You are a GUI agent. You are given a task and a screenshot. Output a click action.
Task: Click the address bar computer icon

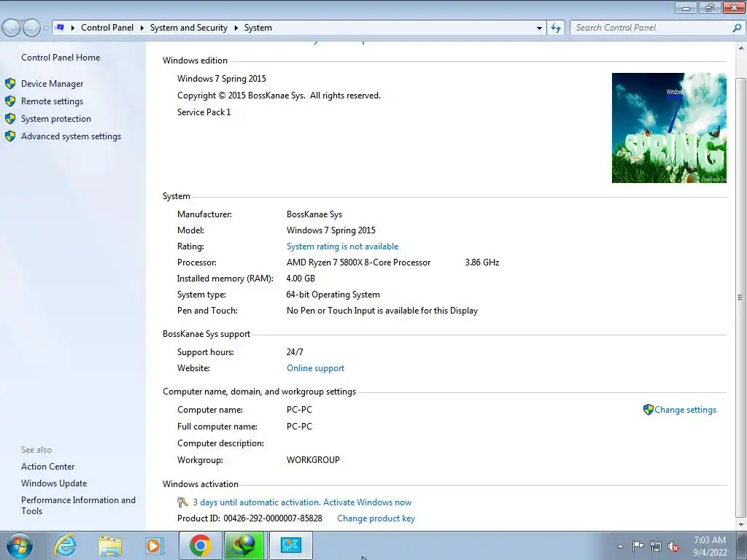[x=60, y=28]
